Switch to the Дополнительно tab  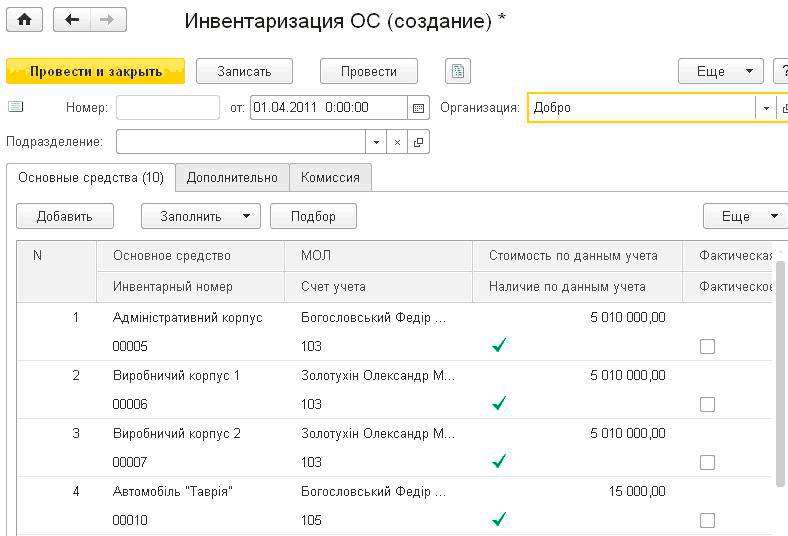pyautogui.click(x=232, y=177)
